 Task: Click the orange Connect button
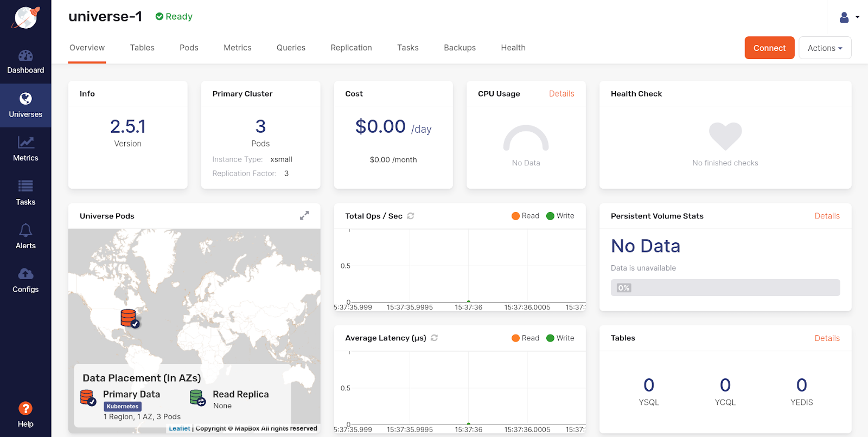tap(769, 48)
